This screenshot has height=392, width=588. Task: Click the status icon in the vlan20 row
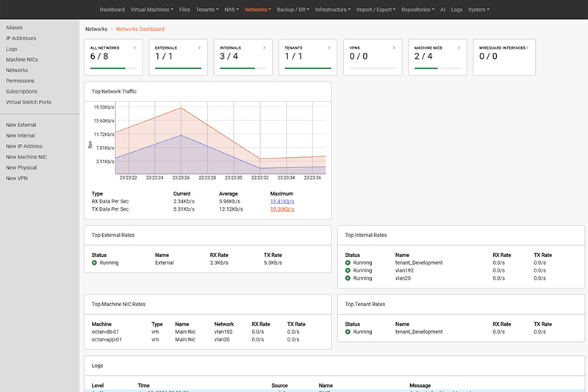tap(348, 278)
